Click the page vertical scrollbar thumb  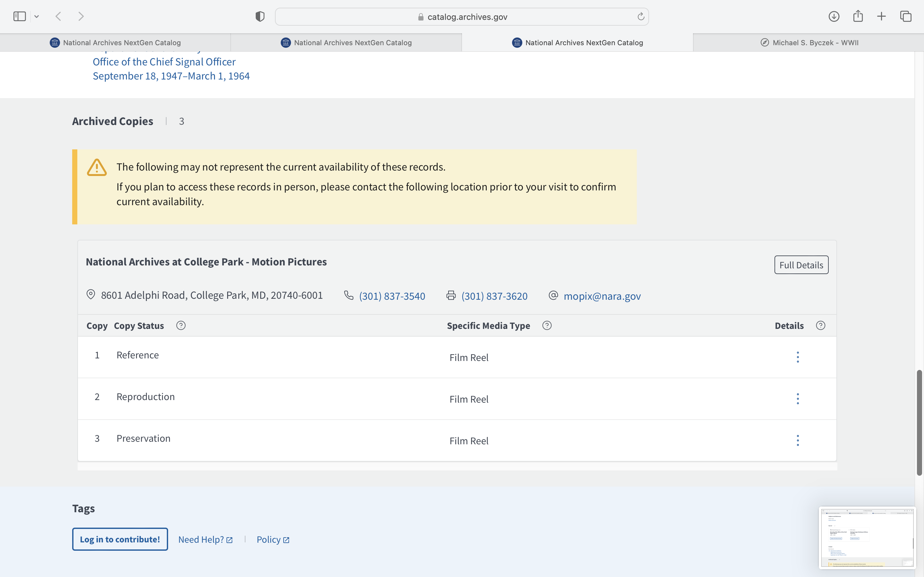pos(919,422)
